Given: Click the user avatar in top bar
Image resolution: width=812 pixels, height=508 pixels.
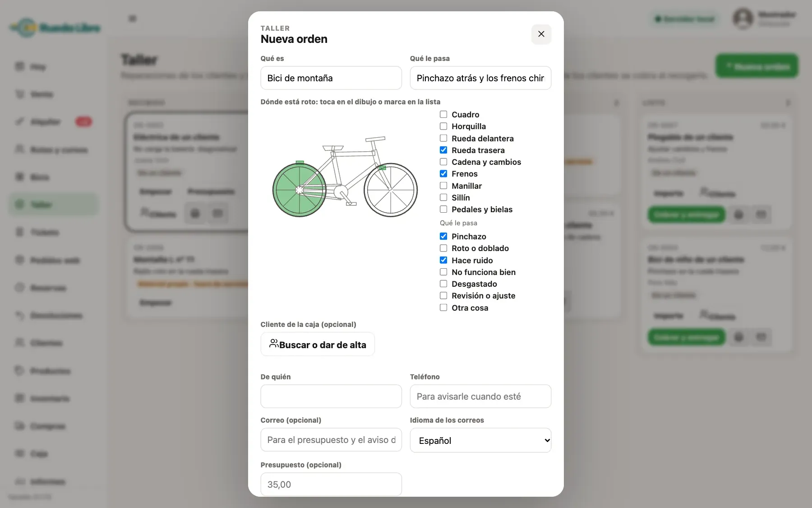Looking at the screenshot, I should pyautogui.click(x=743, y=19).
